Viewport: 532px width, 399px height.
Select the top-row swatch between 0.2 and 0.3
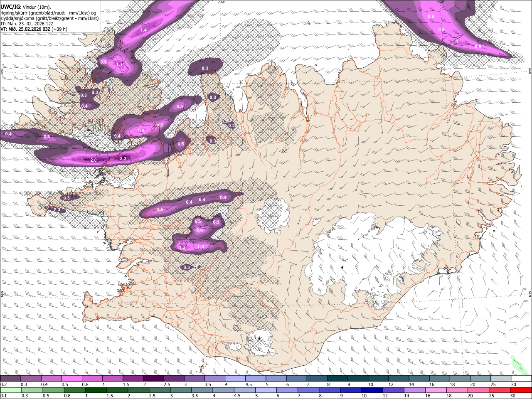click(x=10, y=379)
